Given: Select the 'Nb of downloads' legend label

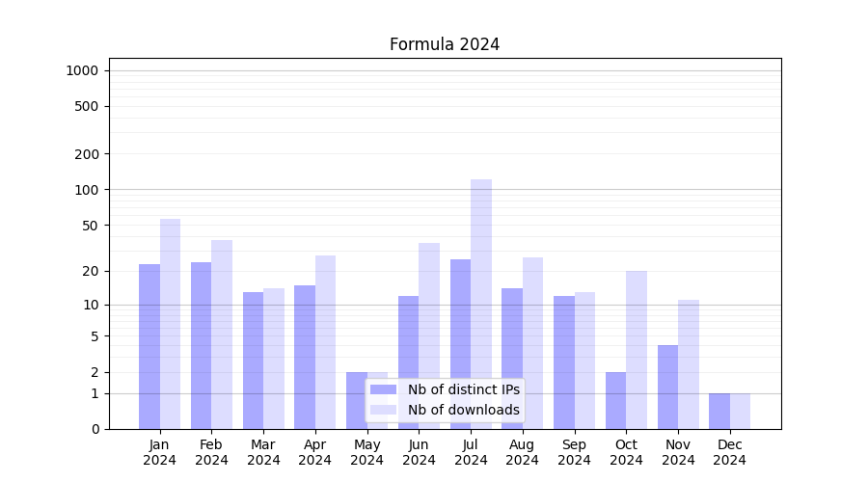Looking at the screenshot, I should click(463, 410).
